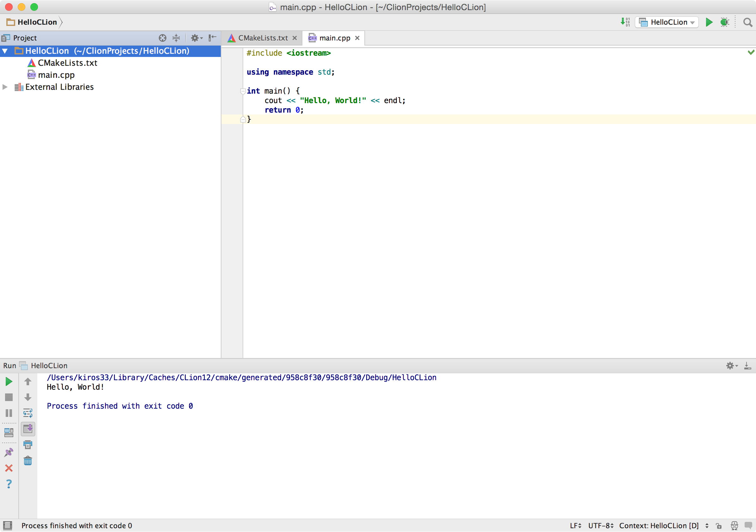
Task: Open Project panel settings gear
Action: click(x=196, y=38)
